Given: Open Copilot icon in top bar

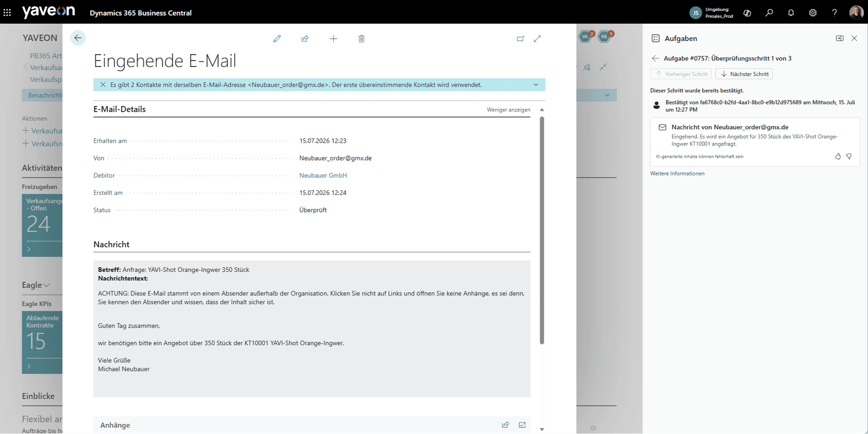Looking at the screenshot, I should tap(747, 13).
